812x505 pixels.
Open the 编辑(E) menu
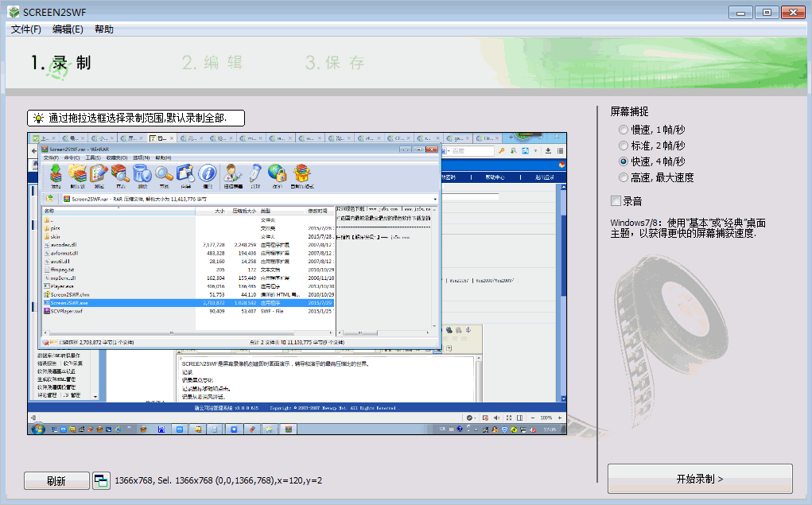[x=68, y=29]
